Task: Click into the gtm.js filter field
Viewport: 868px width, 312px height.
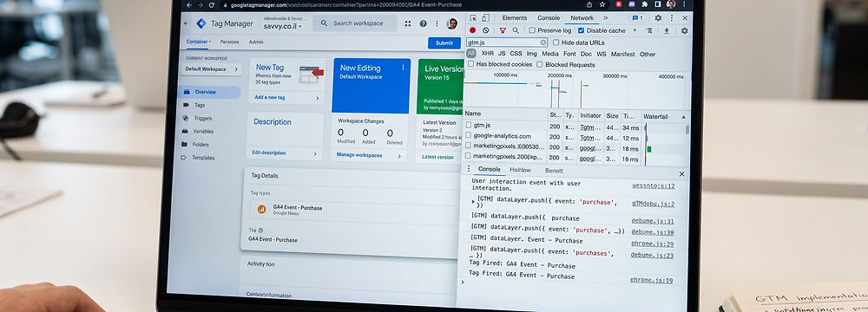Action: click(x=503, y=42)
